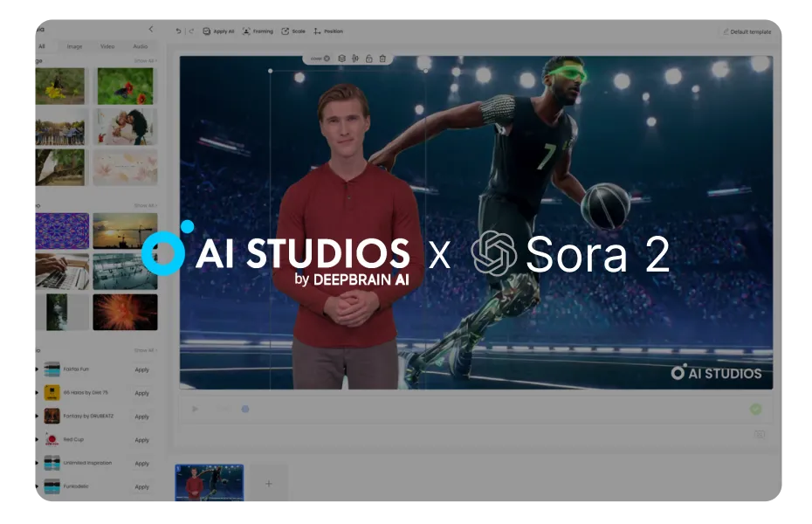Select the yellow flower with butterfly image
812x524 pixels.
pos(60,86)
